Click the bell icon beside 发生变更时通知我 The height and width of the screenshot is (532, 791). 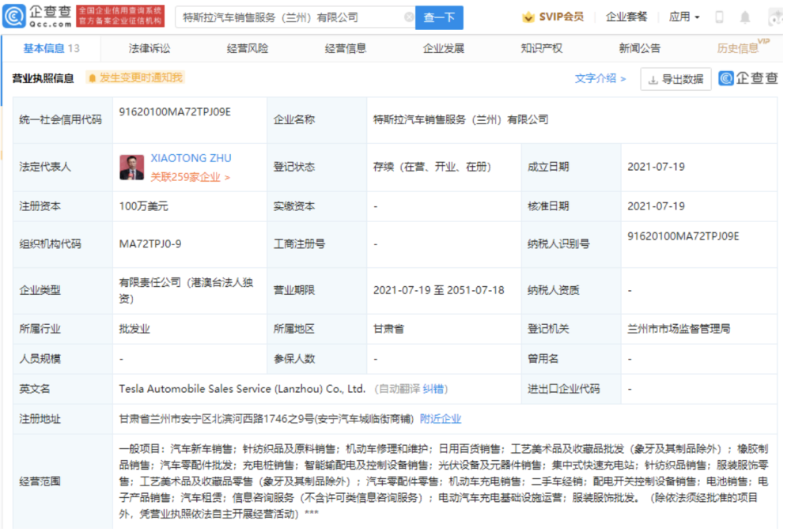point(93,78)
